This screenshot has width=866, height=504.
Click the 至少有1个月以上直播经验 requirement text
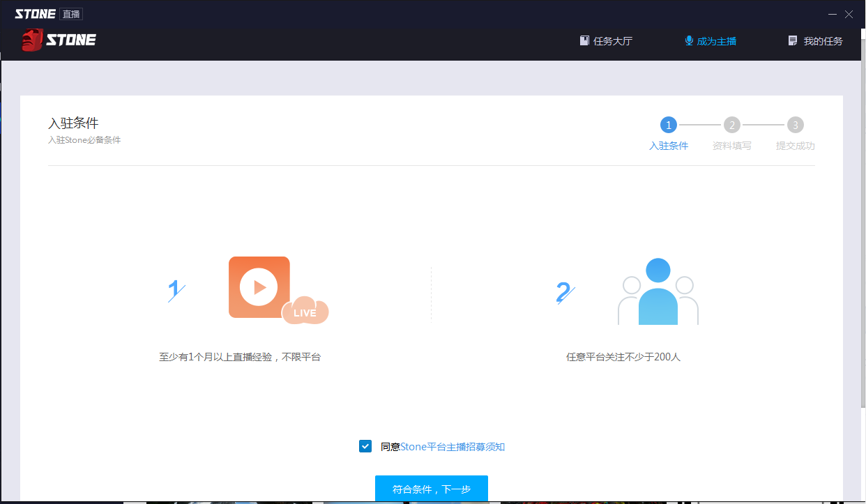(239, 357)
